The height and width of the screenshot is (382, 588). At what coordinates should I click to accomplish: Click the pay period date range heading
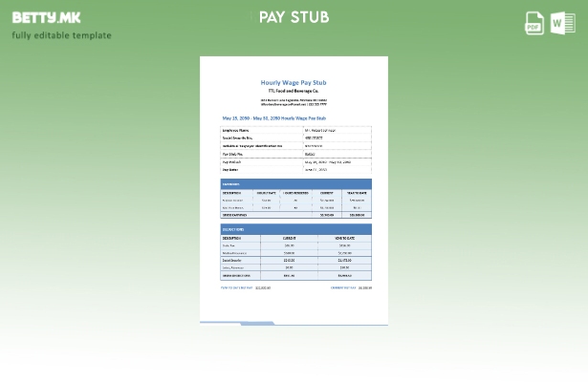273,118
